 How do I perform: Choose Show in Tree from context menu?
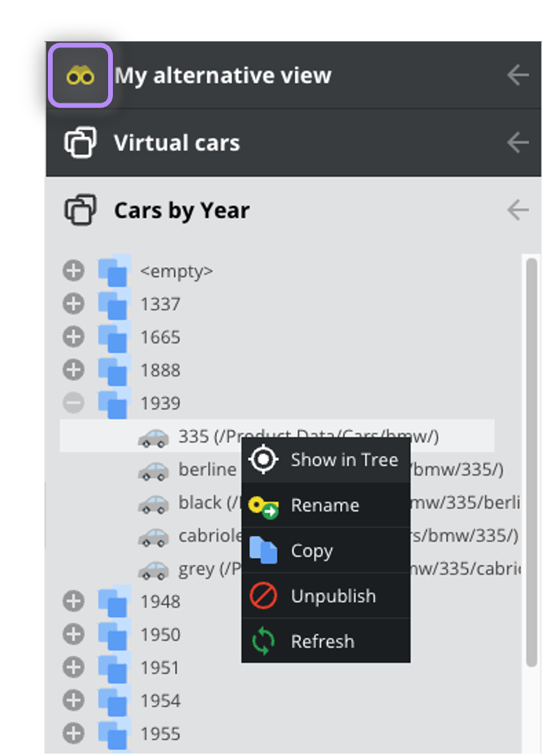click(326, 460)
